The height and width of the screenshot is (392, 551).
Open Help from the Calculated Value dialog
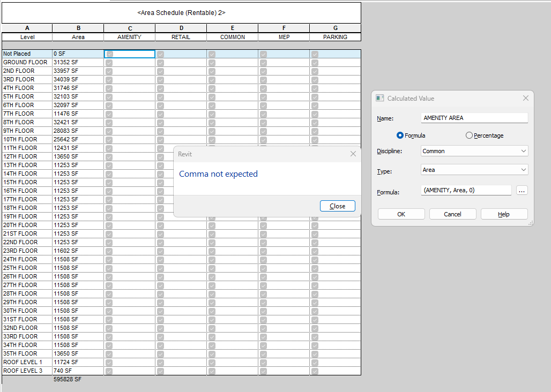click(x=503, y=214)
